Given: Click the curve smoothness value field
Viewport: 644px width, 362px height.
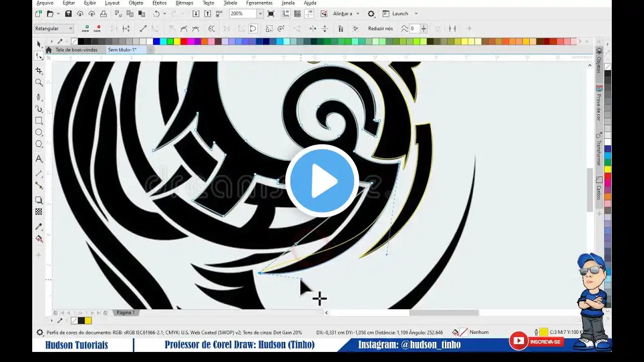Looking at the screenshot, I should [414, 29].
